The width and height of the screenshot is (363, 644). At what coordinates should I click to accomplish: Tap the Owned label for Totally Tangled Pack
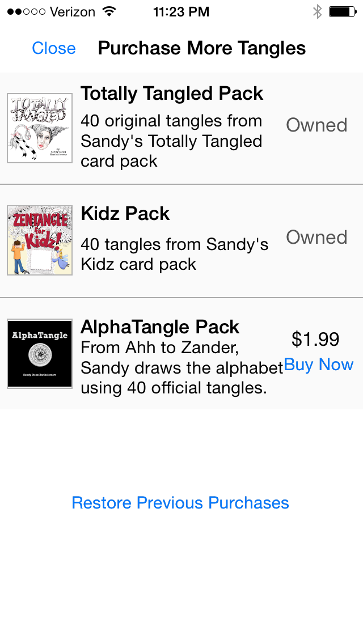[x=316, y=125]
